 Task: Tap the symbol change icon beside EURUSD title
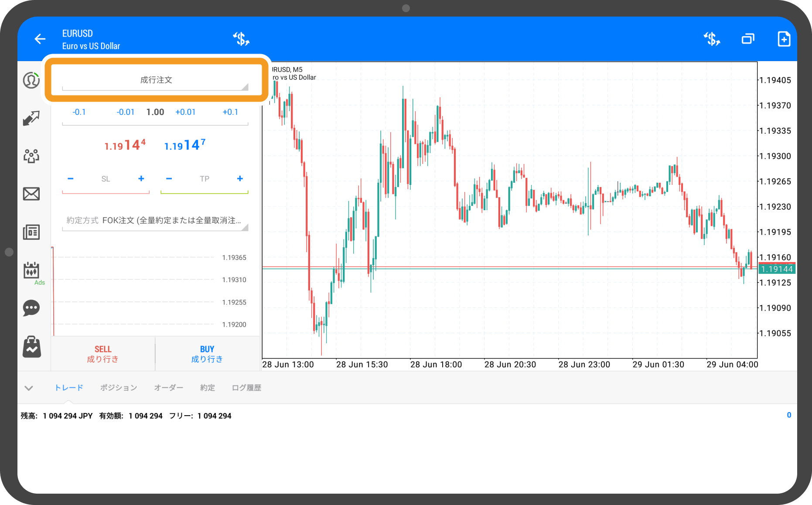coord(241,39)
